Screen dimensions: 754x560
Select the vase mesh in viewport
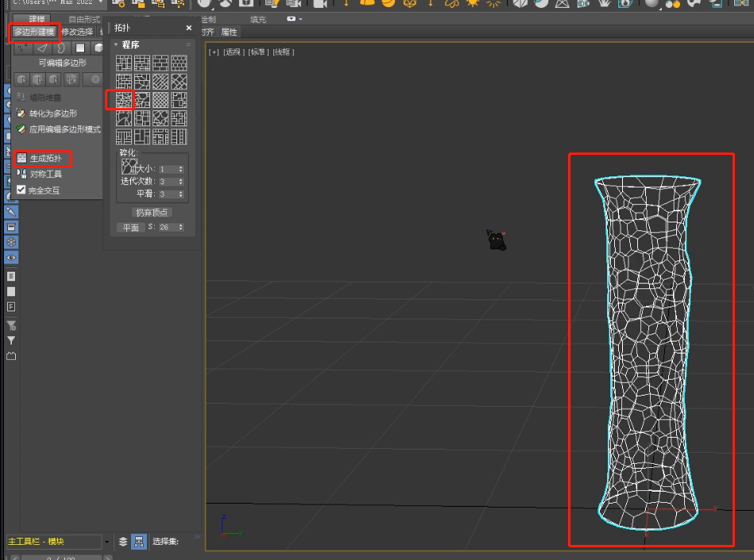(648, 353)
